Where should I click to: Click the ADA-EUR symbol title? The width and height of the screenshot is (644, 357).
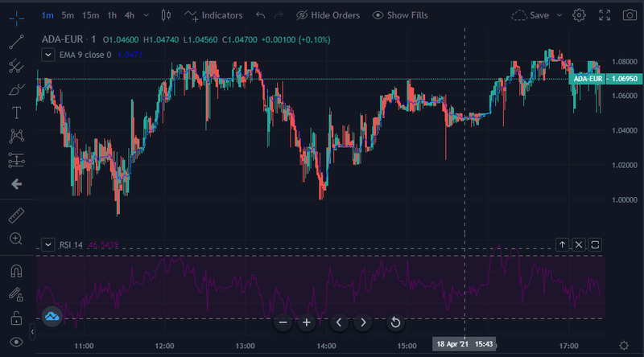63,39
